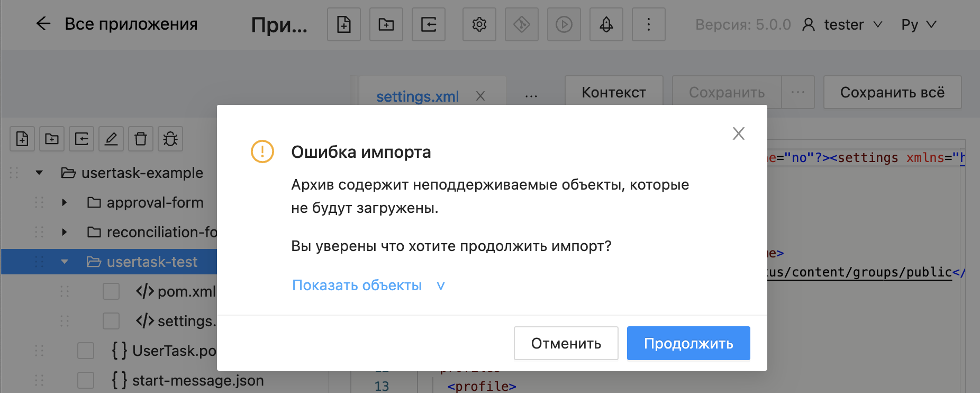Image resolution: width=980 pixels, height=393 pixels.
Task: Click the rocket deploy icon
Action: tap(606, 24)
